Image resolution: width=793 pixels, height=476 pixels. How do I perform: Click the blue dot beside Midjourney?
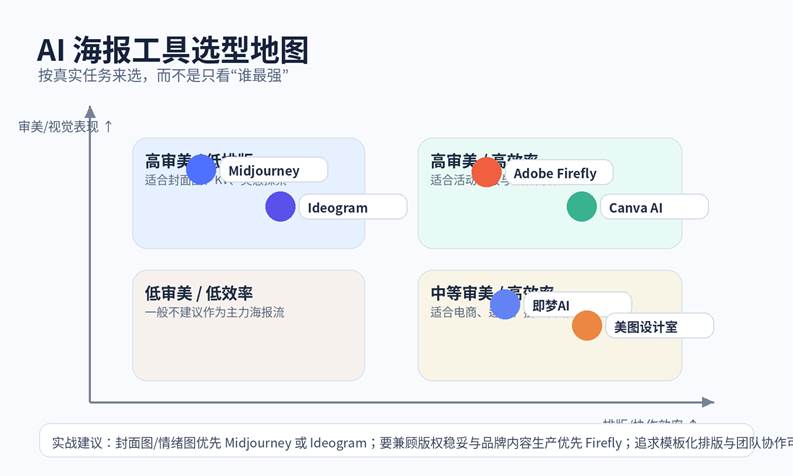click(201, 170)
